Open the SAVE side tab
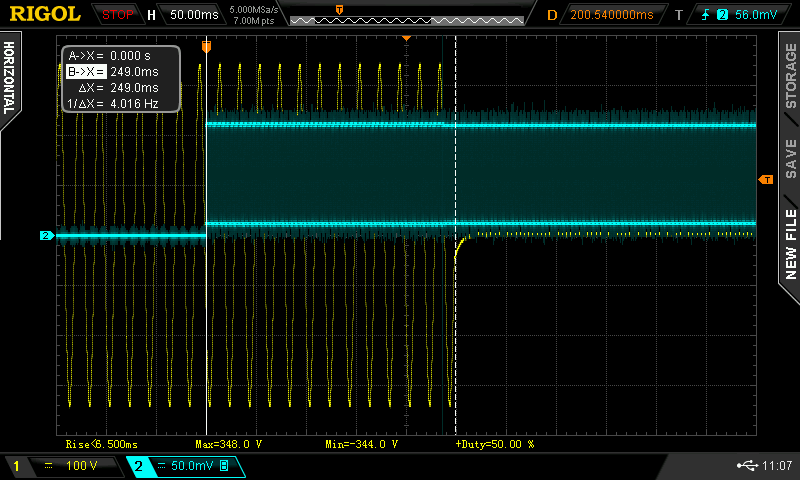 (x=790, y=159)
